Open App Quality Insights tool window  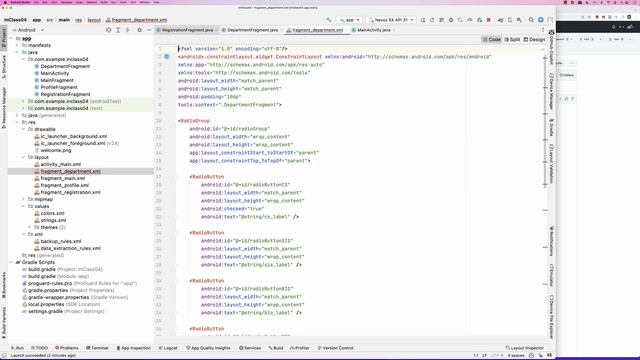click(208, 348)
